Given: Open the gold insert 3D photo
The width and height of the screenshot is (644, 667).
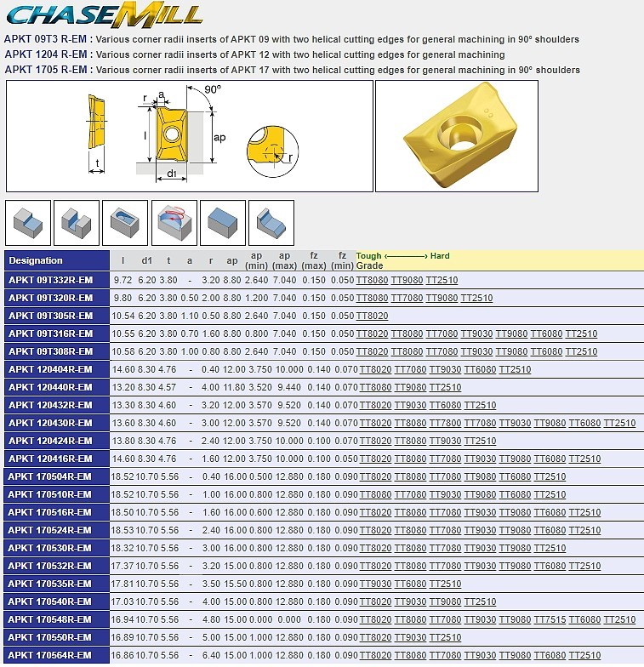Looking at the screenshot, I should click(457, 135).
